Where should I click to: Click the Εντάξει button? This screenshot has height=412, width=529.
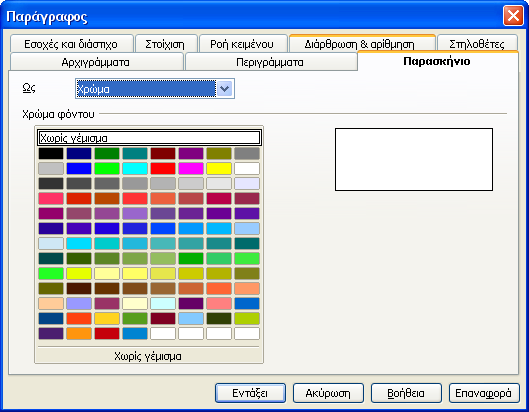click(x=250, y=393)
